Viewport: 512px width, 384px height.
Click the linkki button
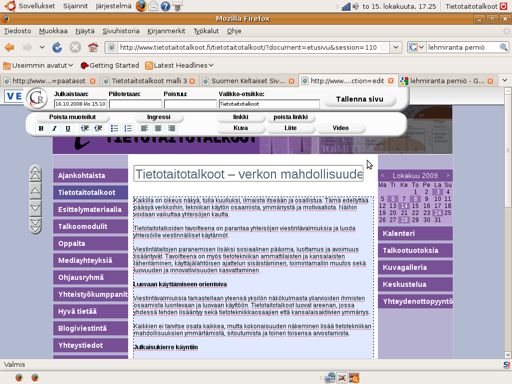[x=240, y=117]
